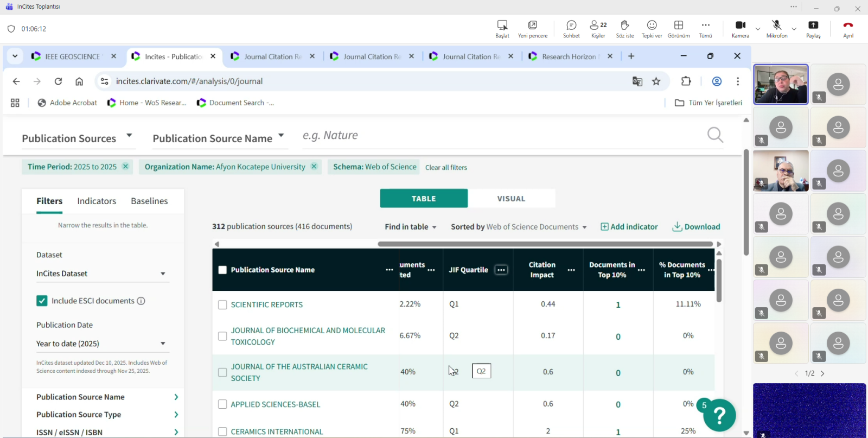Switch to the VISUAL view tab
The image size is (868, 438).
511,199
